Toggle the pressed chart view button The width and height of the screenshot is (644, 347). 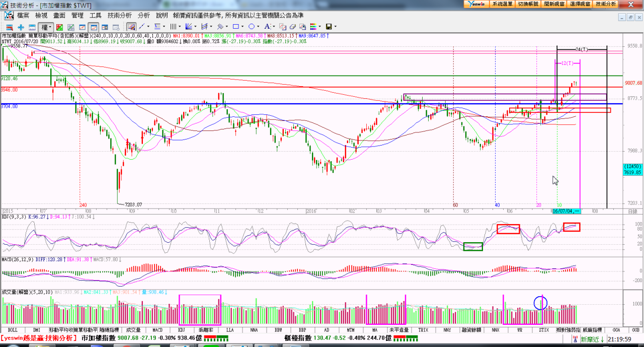94,27
